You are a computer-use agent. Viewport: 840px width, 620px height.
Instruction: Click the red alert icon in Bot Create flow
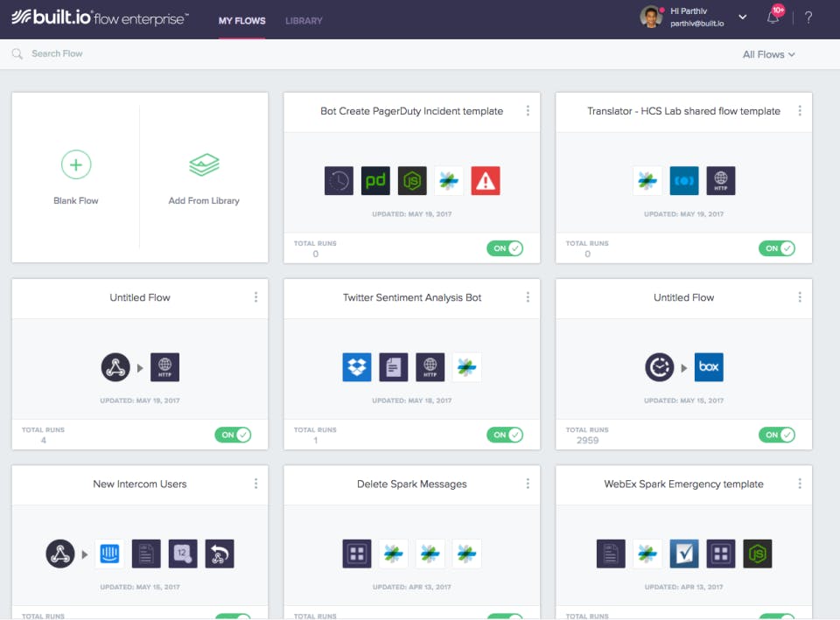click(485, 180)
